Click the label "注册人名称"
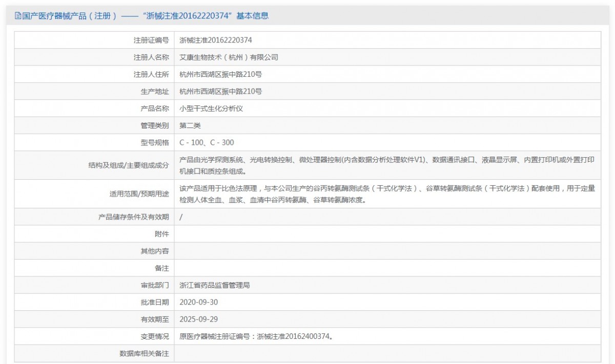 pyautogui.click(x=151, y=57)
